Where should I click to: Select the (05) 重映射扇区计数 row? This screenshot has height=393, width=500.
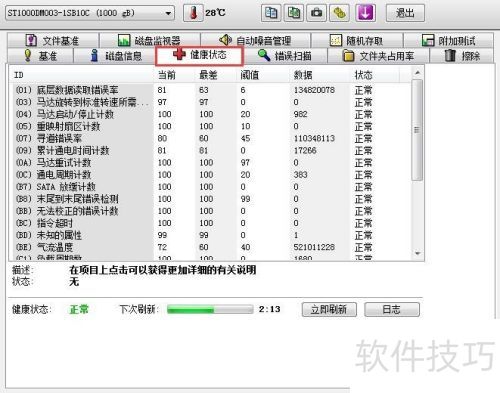point(211,126)
